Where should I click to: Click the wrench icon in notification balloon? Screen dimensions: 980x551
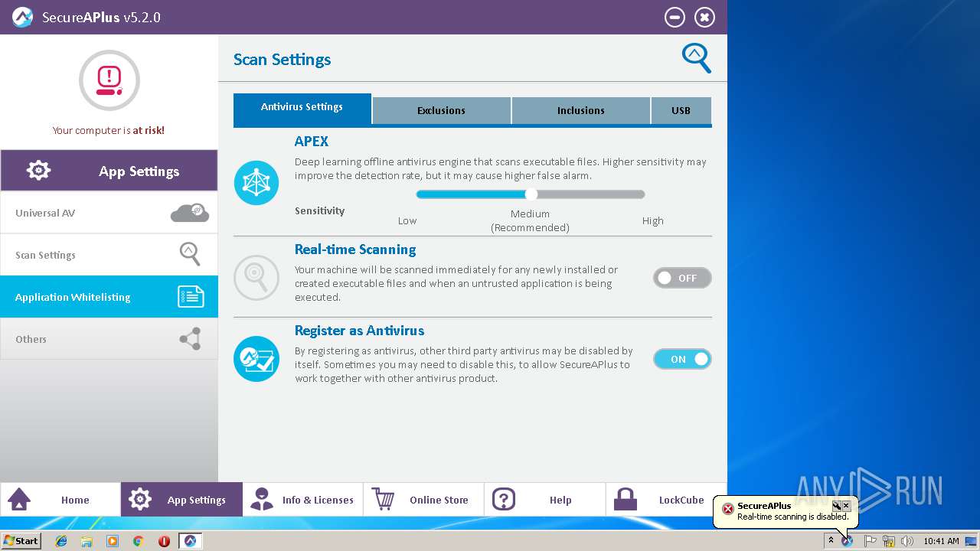click(x=837, y=506)
